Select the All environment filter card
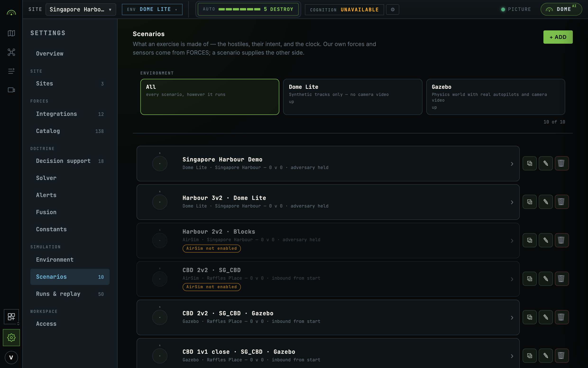The image size is (588, 368). coord(210,97)
